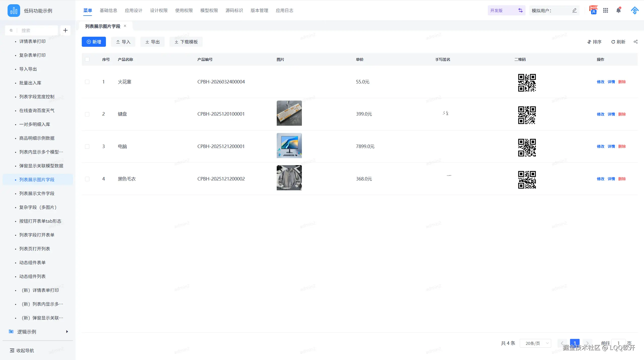Screen dimensions: 644x360
Task: Close the 列表展示图片字段 tab
Action: click(125, 26)
